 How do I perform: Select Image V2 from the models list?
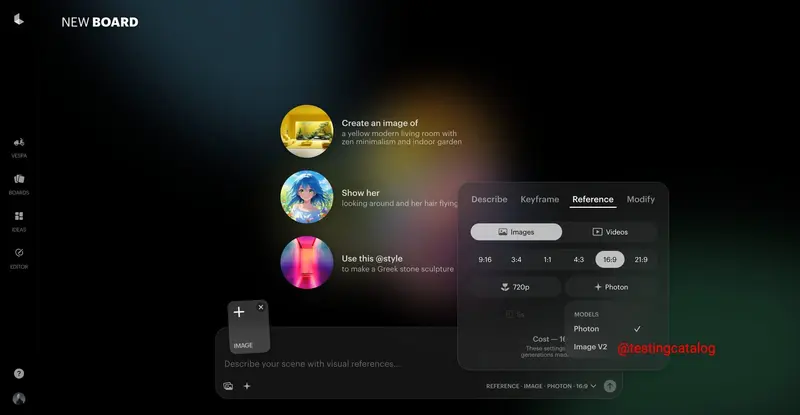click(590, 347)
